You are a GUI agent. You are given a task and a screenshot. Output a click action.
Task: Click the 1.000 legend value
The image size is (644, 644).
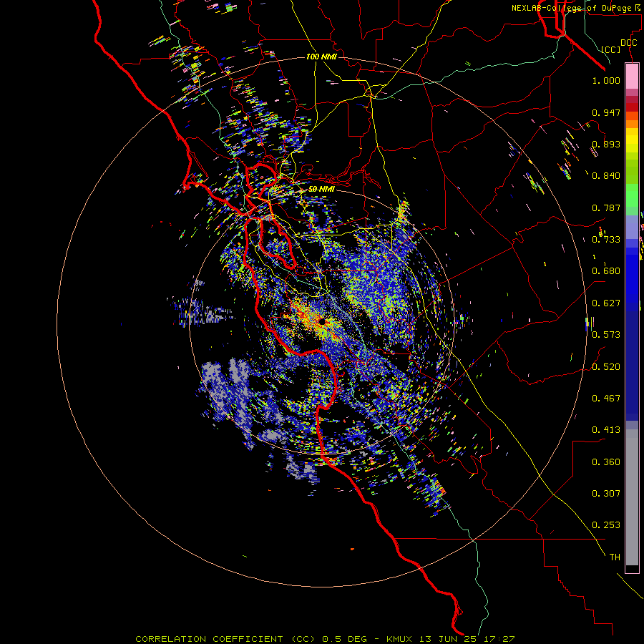click(606, 80)
